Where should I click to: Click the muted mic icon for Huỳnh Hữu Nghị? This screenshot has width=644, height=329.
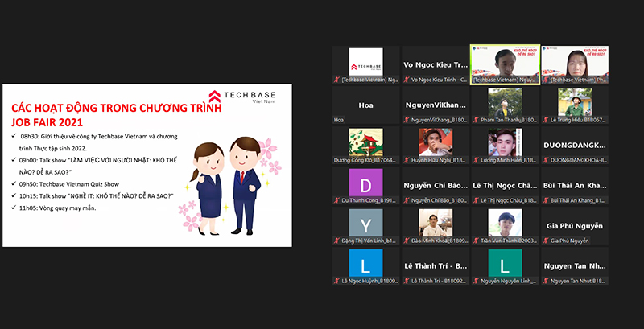(x=407, y=160)
